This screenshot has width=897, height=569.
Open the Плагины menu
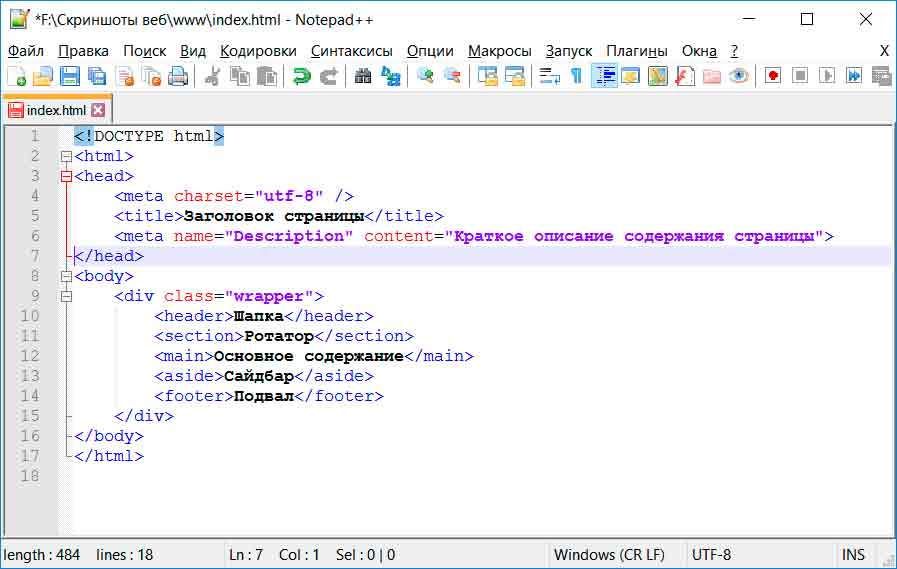coord(637,51)
